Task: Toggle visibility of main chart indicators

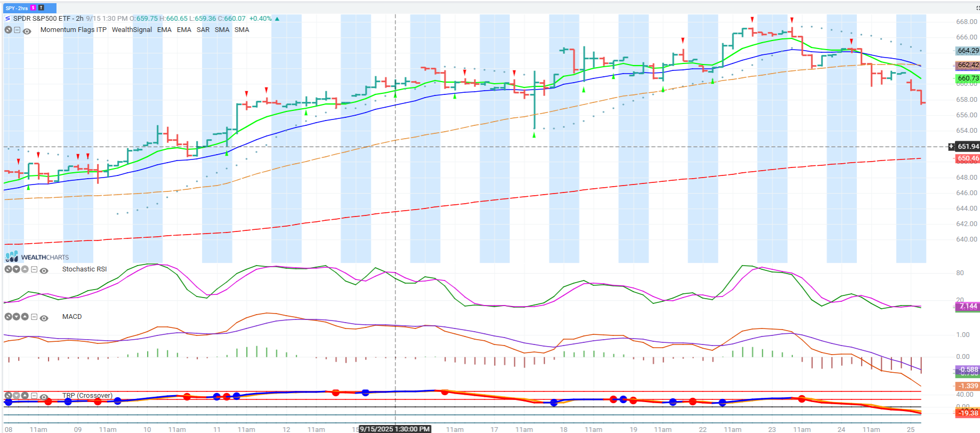Action: pos(27,31)
